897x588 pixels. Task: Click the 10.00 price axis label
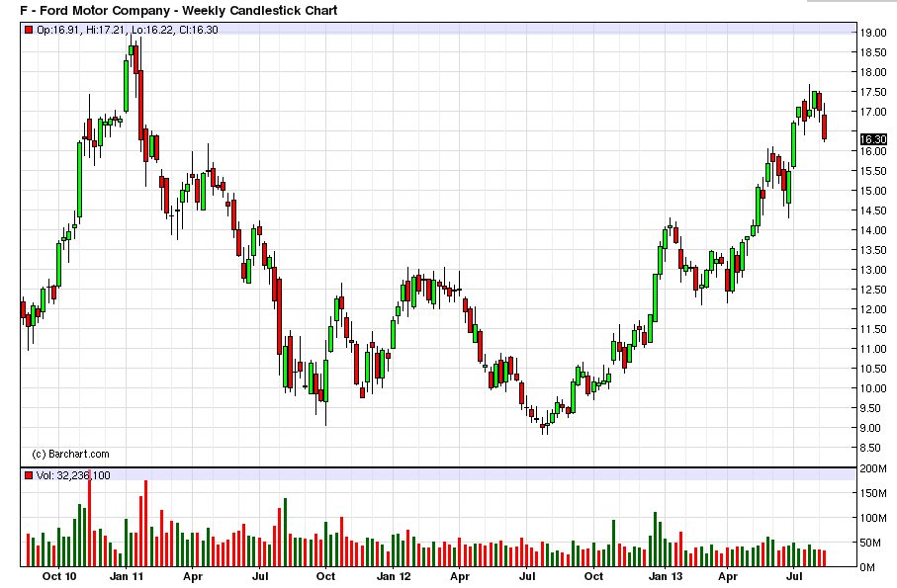coord(873,388)
